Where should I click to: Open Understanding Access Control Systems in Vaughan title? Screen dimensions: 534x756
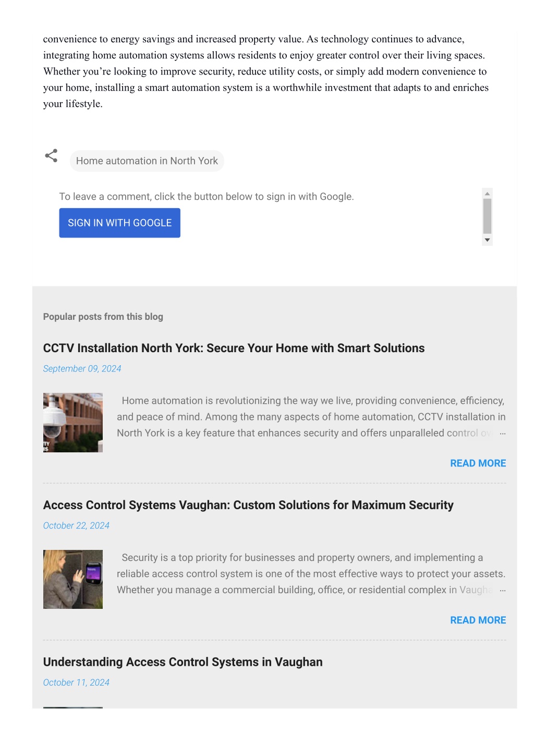point(183,663)
